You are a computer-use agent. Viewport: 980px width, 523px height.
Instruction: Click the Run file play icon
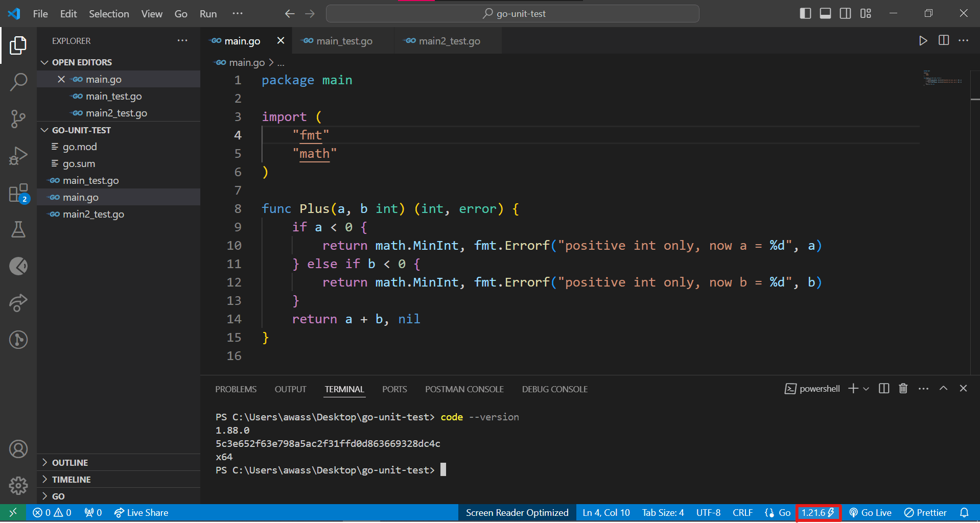pos(923,41)
